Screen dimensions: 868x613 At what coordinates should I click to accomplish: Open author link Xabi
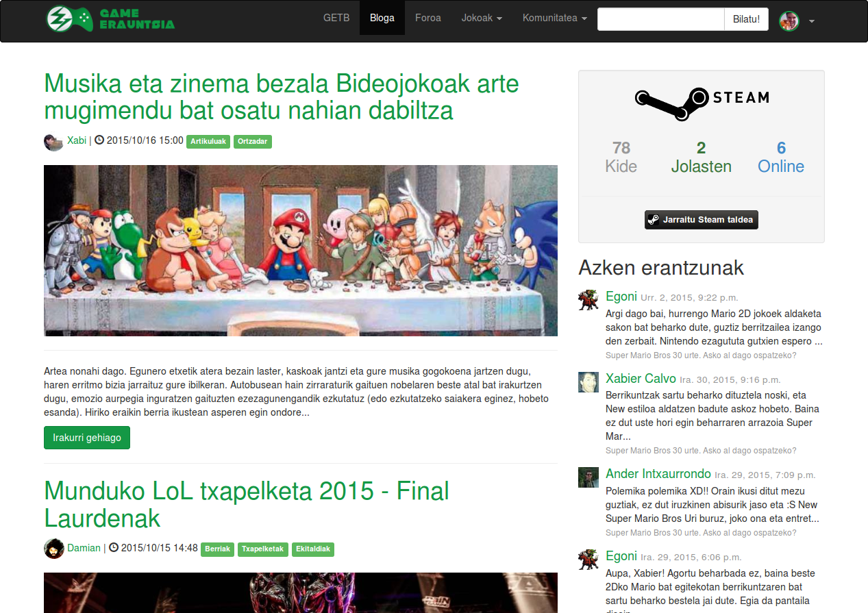(x=77, y=140)
